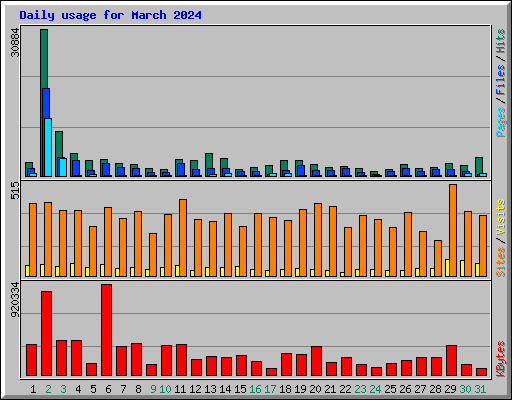512x400 pixels.
Task: Click the orange Sites legend label
Action: 500,262
